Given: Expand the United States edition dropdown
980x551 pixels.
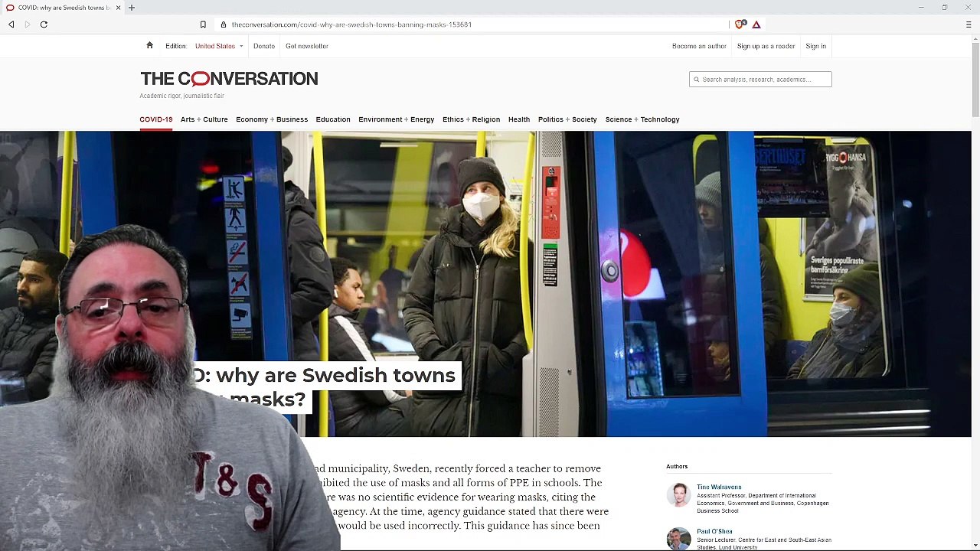Looking at the screenshot, I should [x=219, y=46].
